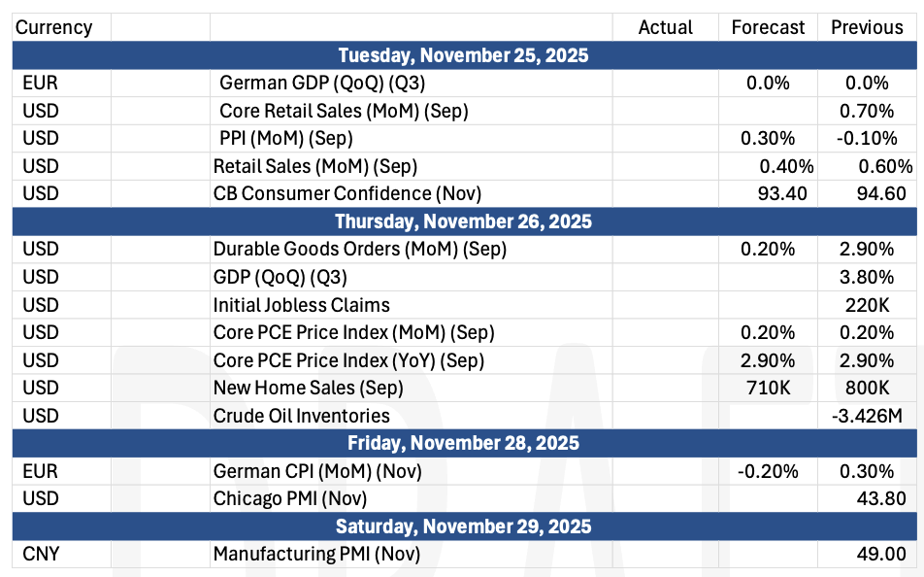Select the Thursday, November 26, 2025 header row
Viewport: 924px width, 577px height.
pyautogui.click(x=462, y=221)
